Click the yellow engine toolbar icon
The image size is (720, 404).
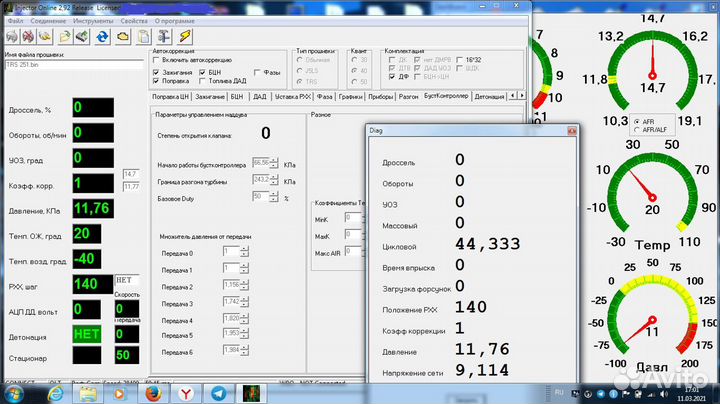click(x=45, y=36)
